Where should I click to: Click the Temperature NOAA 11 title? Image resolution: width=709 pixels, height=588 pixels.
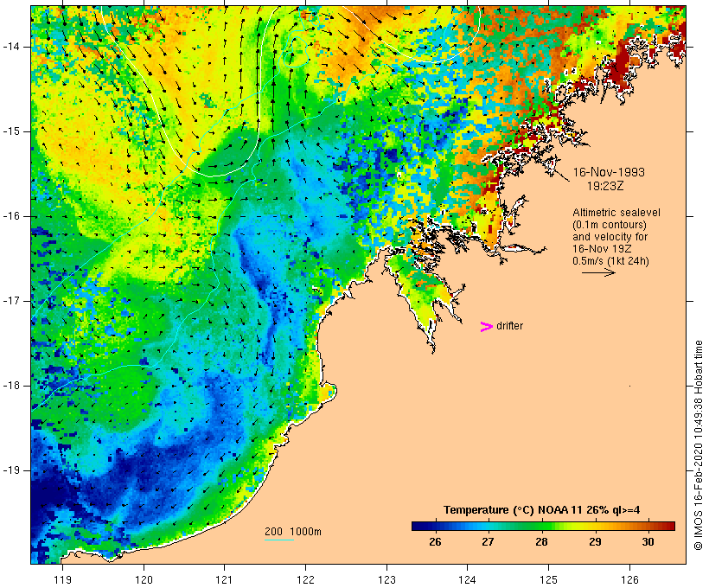tap(541, 510)
